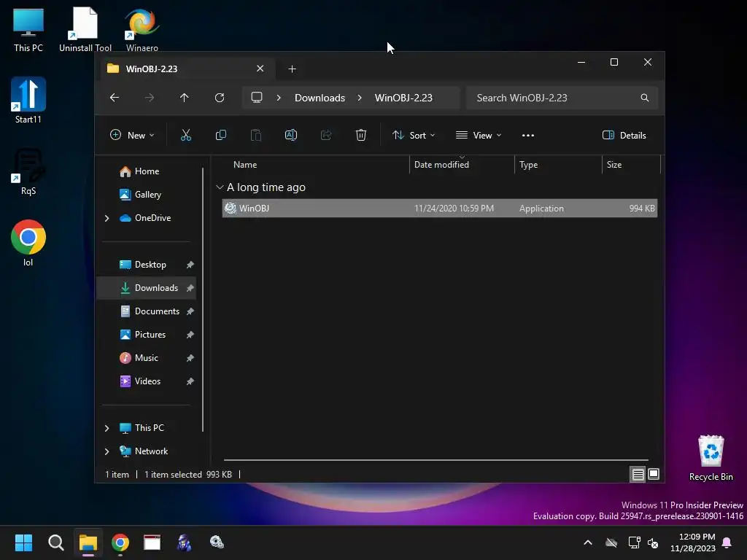
Task: Click Downloads in the address breadcrumb
Action: (320, 98)
